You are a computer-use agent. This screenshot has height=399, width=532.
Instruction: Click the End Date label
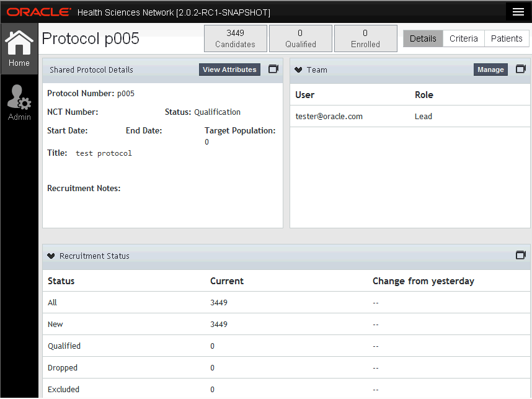144,130
